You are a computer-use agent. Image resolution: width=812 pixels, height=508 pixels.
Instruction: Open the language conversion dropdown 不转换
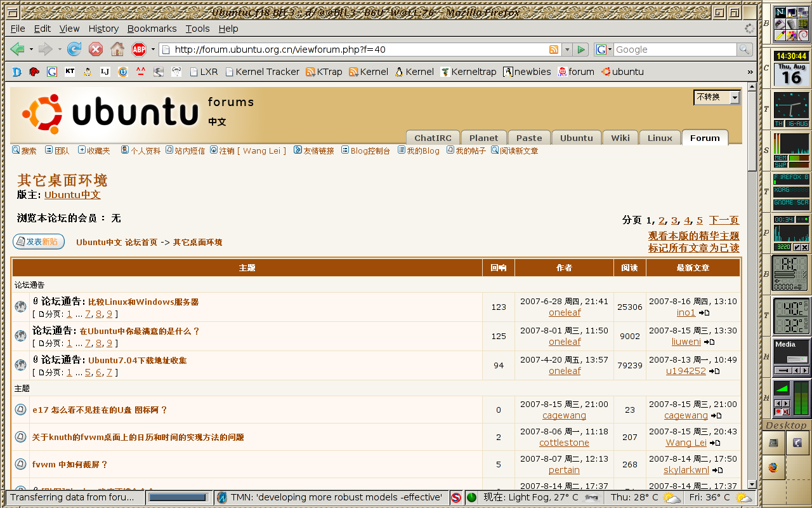pos(717,97)
